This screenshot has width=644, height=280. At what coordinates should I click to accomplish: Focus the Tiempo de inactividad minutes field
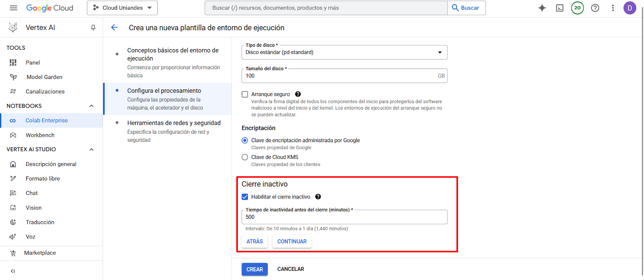[345, 217]
